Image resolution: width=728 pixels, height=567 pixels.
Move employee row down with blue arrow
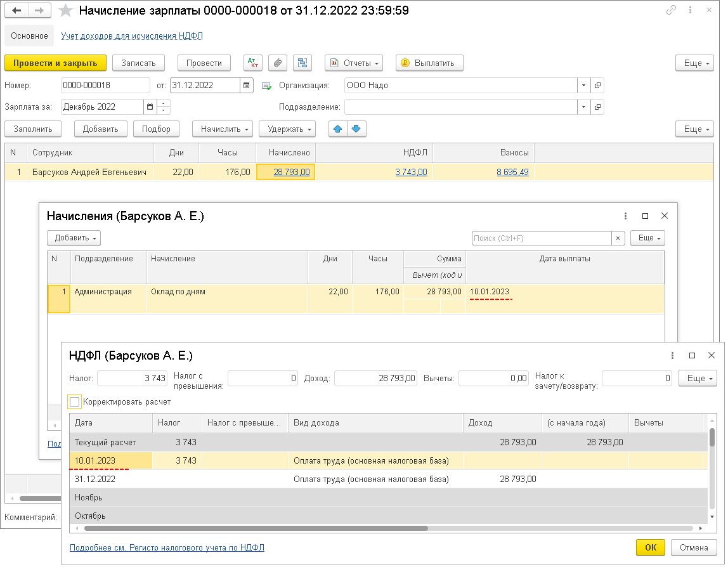point(356,129)
